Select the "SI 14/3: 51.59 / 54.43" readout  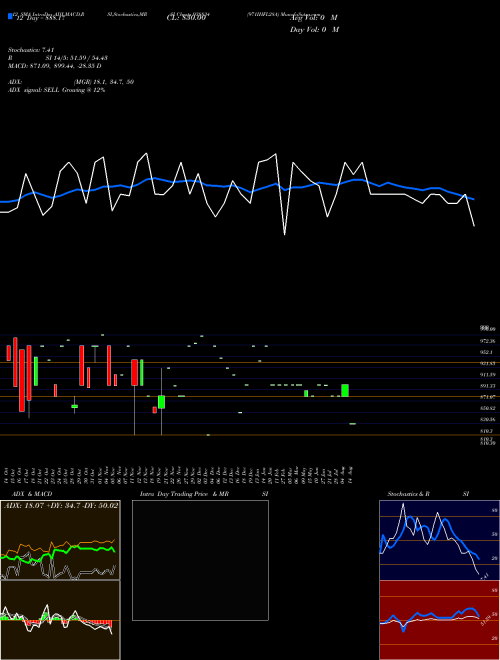(x=77, y=58)
